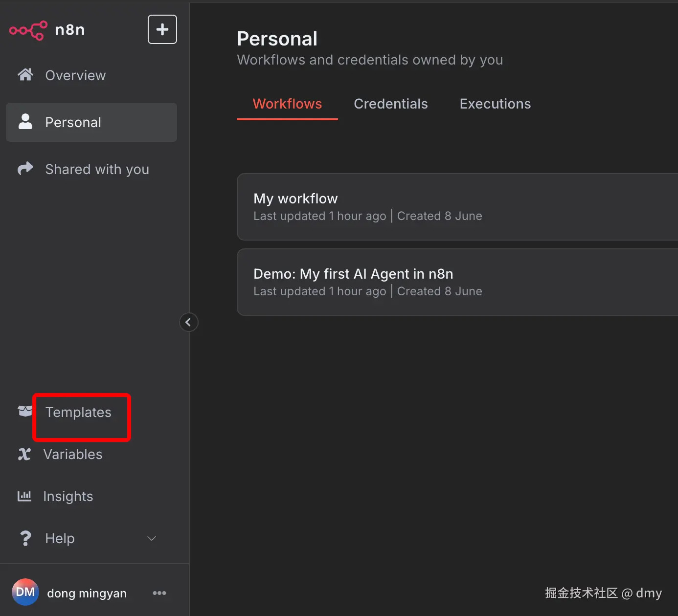The width and height of the screenshot is (678, 616).
Task: Switch to the Credentials tab
Action: pyautogui.click(x=391, y=104)
